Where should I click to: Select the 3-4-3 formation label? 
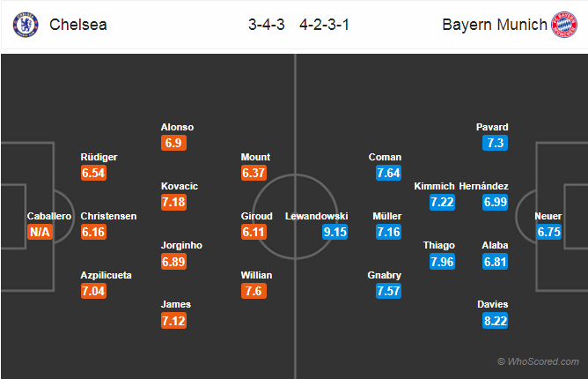[264, 25]
